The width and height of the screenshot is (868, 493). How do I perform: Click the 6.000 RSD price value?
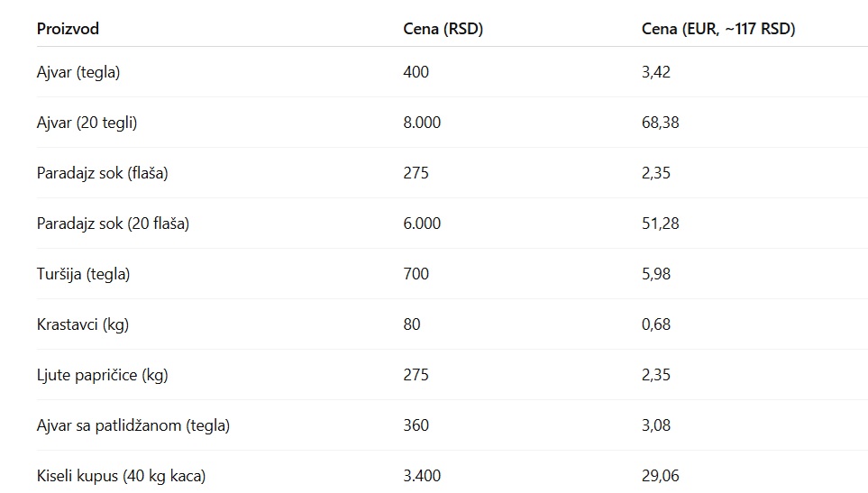[422, 224]
